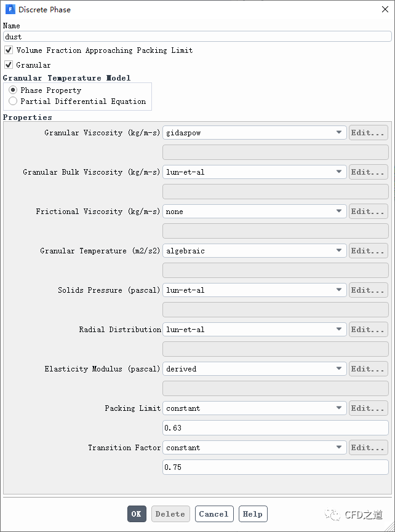Image resolution: width=395 pixels, height=532 pixels.
Task: Expand the Solids Pressure dropdown
Action: tap(254, 290)
